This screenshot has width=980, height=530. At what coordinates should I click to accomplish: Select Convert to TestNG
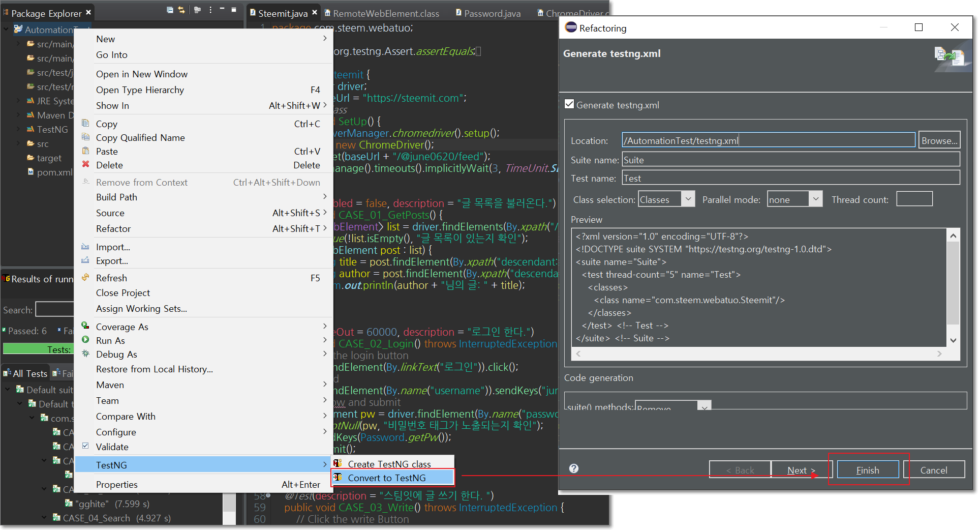click(x=393, y=478)
